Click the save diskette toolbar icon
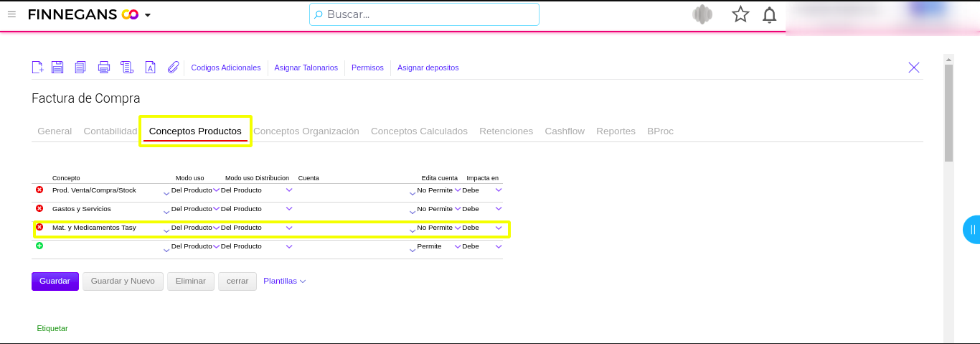980x344 pixels. (x=57, y=68)
